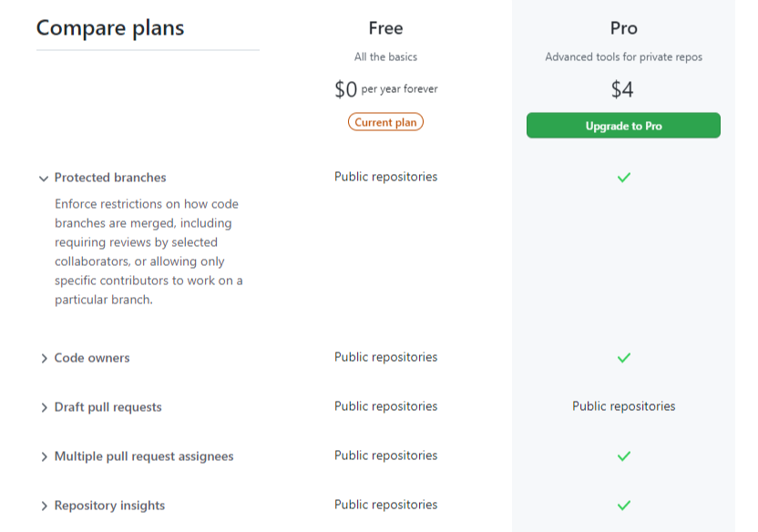Expand the Repository insights chevron
The width and height of the screenshot is (758, 532).
[44, 506]
